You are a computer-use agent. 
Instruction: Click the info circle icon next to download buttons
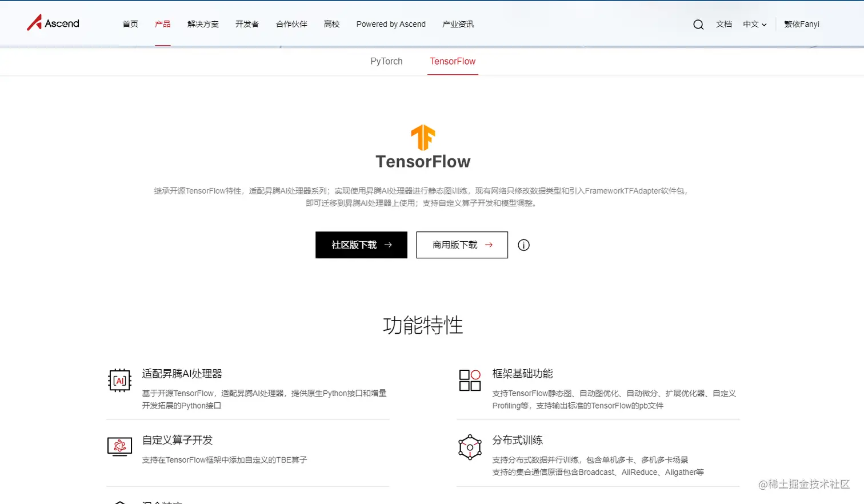click(523, 245)
